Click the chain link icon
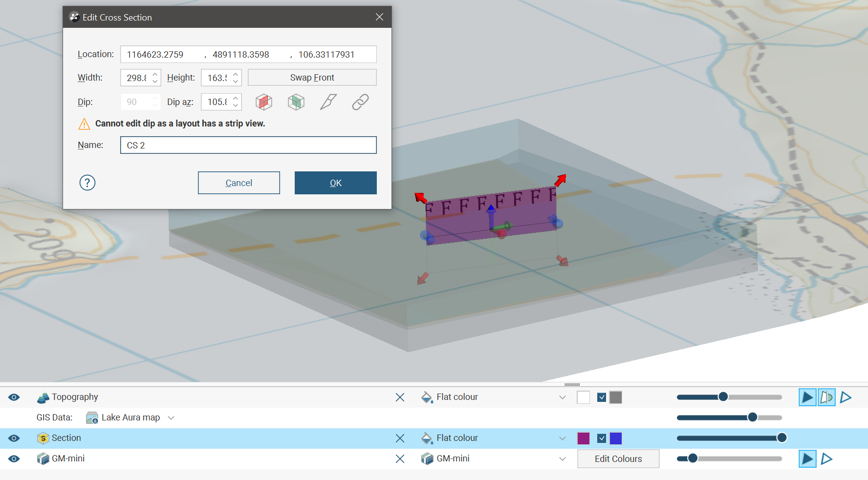 click(360, 102)
